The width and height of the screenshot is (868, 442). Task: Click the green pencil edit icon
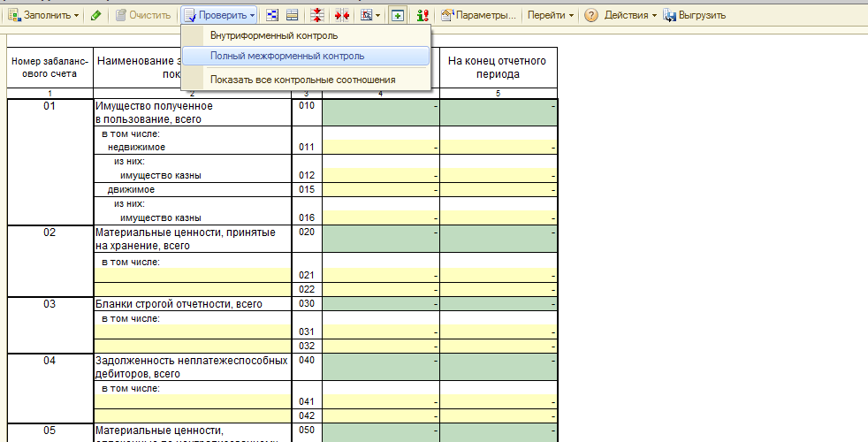click(x=95, y=16)
